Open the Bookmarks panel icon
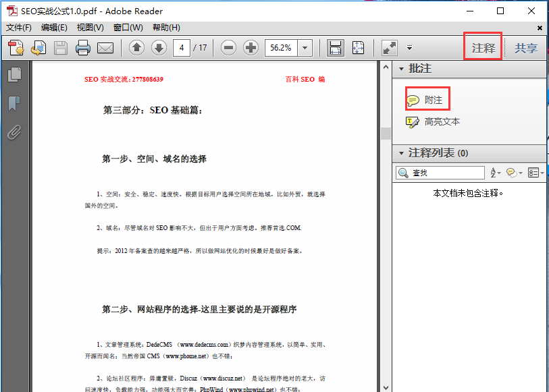 pos(15,103)
